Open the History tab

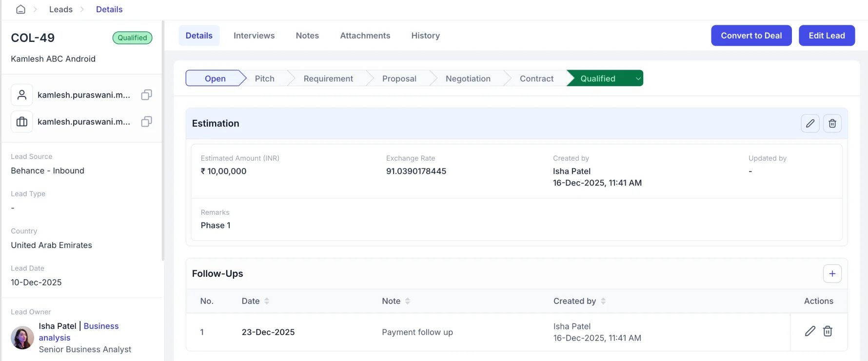click(x=425, y=36)
